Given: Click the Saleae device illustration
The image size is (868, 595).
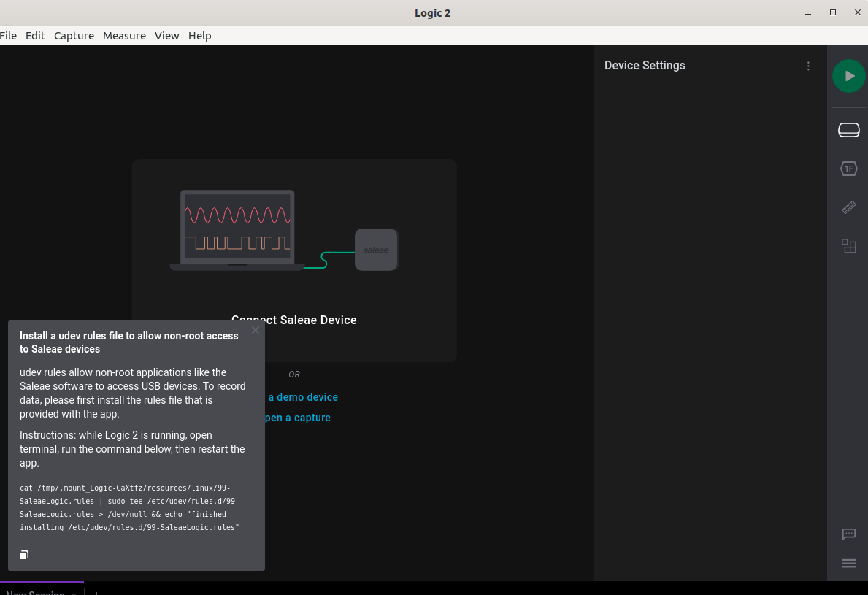Looking at the screenshot, I should click(x=376, y=250).
